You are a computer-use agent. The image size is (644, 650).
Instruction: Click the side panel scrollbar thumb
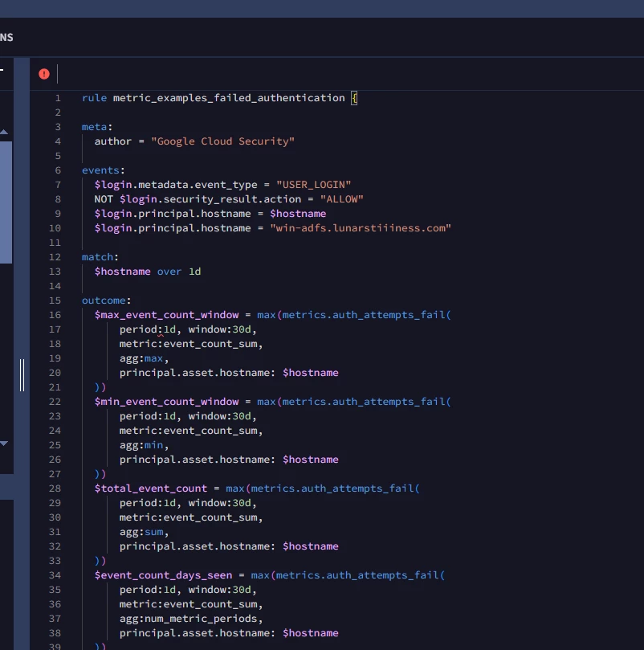(x=6, y=202)
